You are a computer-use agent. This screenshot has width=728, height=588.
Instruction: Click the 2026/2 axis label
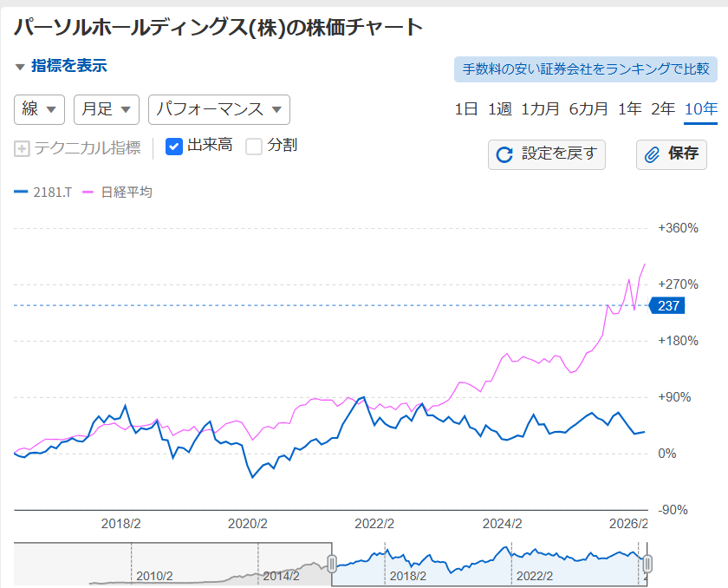click(x=628, y=524)
